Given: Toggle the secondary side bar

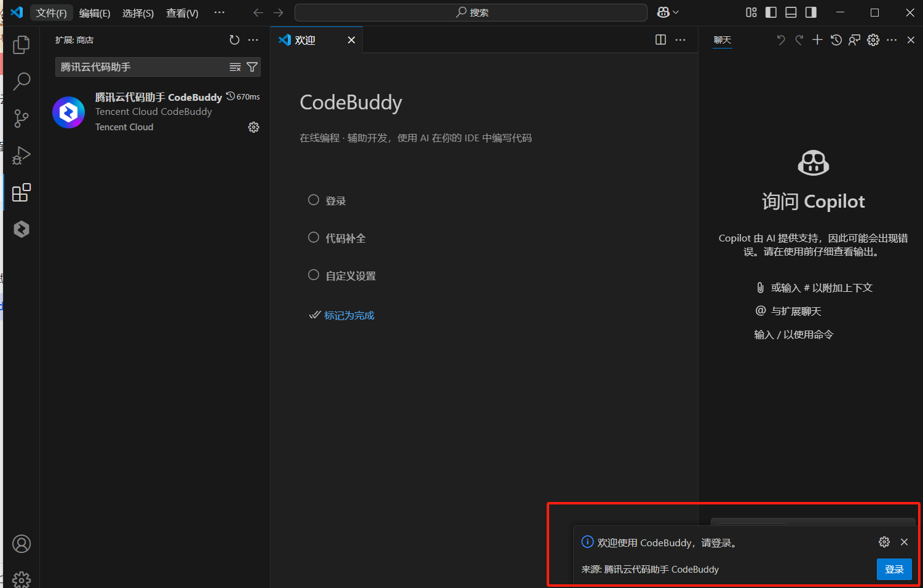Looking at the screenshot, I should pyautogui.click(x=811, y=12).
